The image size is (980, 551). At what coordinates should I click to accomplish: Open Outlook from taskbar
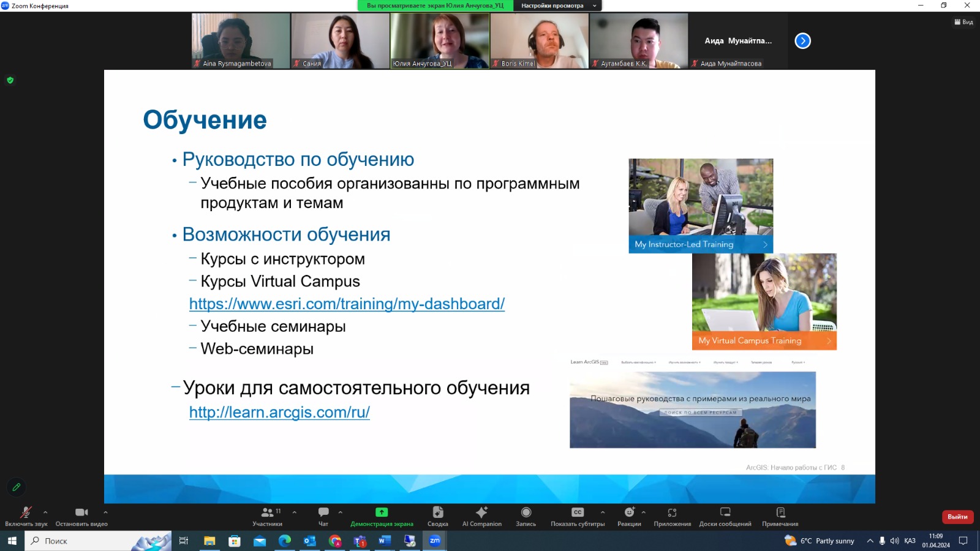click(x=309, y=541)
